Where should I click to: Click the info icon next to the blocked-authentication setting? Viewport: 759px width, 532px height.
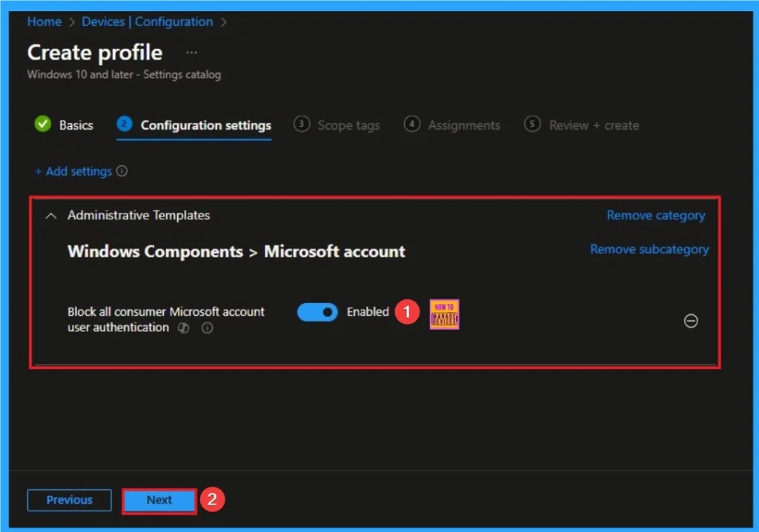click(207, 327)
